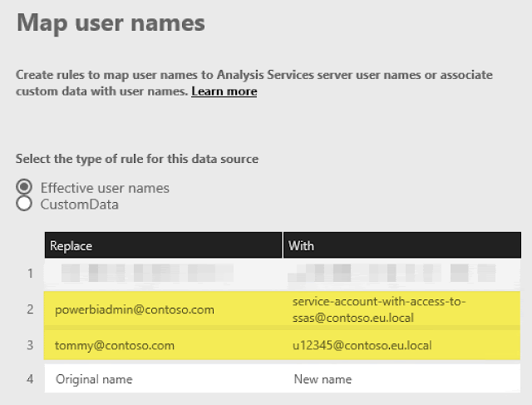Click the tommy@contoso.com replace cell
Image resolution: width=532 pixels, height=405 pixels.
pos(163,345)
